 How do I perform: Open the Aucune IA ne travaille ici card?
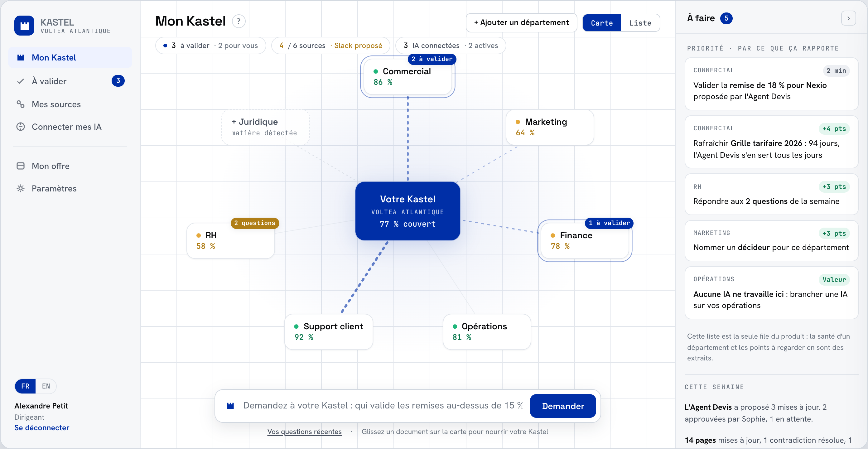pyautogui.click(x=771, y=293)
